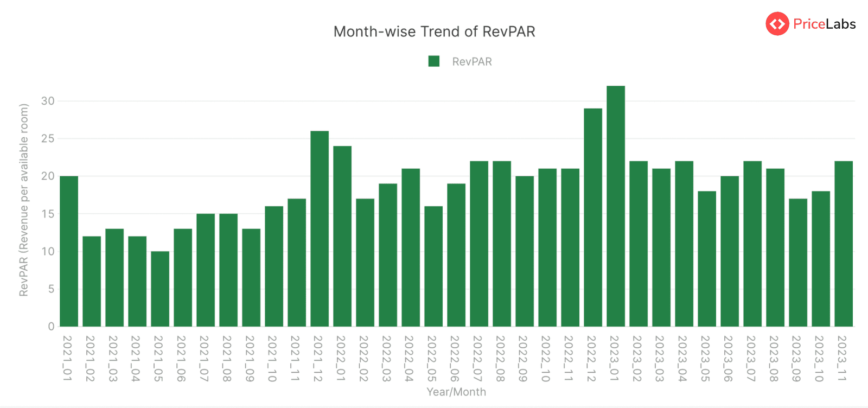Click the y-axis tick value 30
The image size is (868, 408).
coord(48,101)
